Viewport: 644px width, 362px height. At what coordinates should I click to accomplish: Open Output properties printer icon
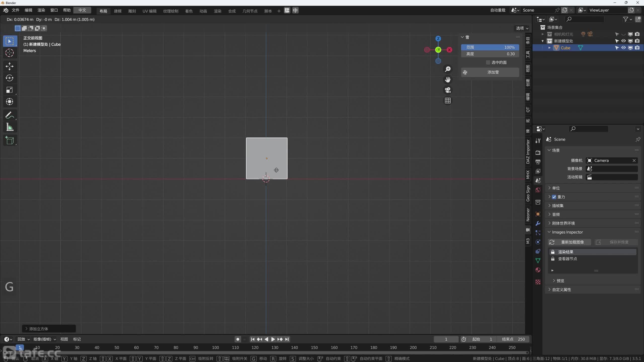538,162
